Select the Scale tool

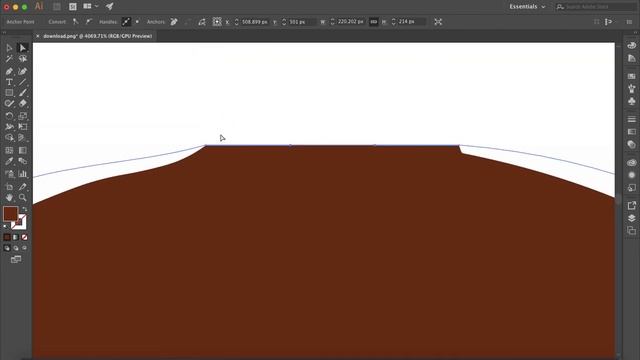click(23, 116)
